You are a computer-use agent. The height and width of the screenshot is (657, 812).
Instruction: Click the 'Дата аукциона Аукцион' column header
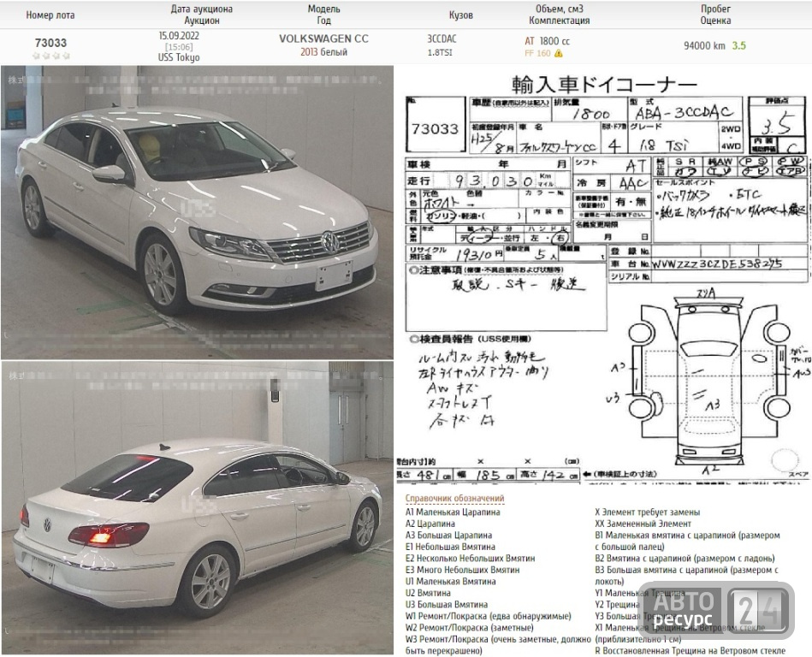click(201, 15)
